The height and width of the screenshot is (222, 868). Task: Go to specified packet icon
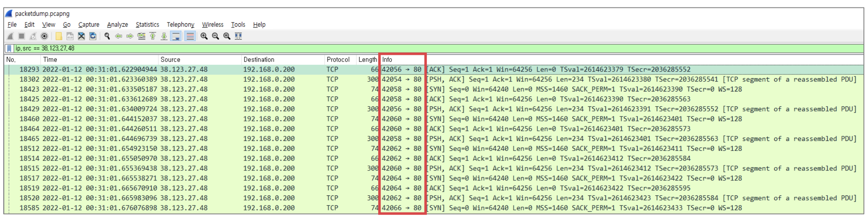click(x=142, y=36)
